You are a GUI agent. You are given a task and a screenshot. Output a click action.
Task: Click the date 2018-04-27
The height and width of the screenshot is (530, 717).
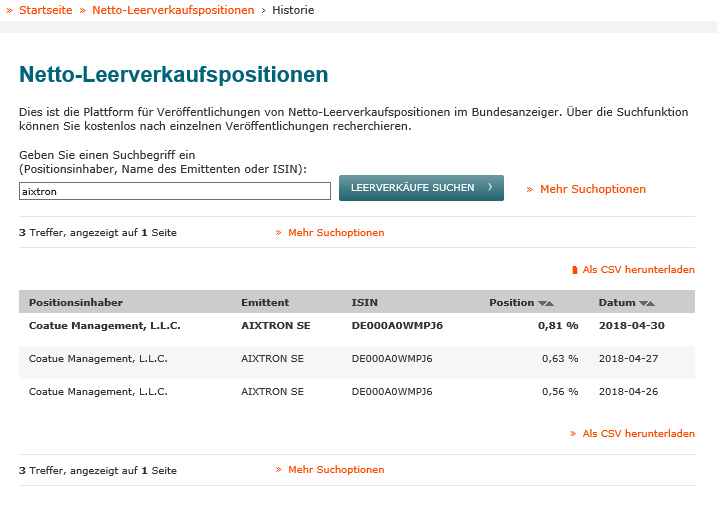pos(628,359)
